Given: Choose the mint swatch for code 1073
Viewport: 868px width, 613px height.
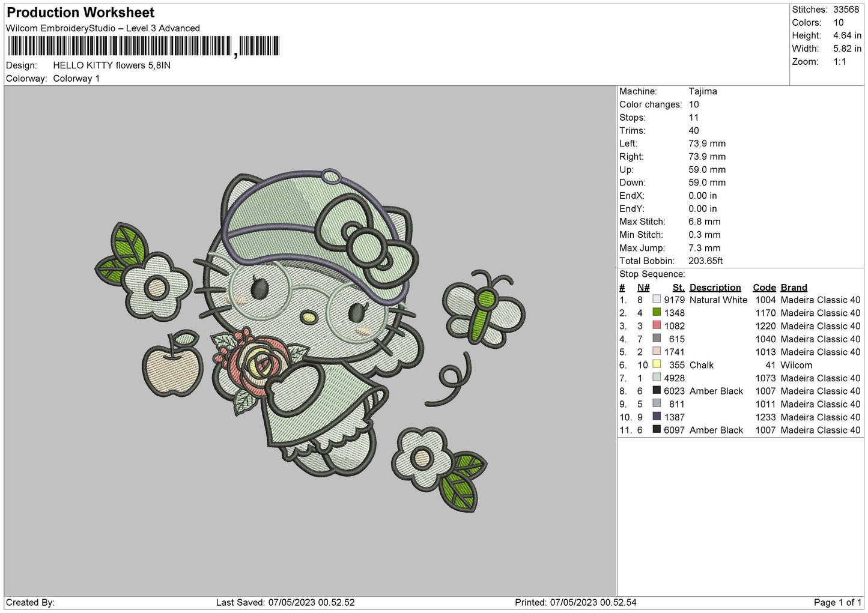Looking at the screenshot, I should click(x=657, y=378).
